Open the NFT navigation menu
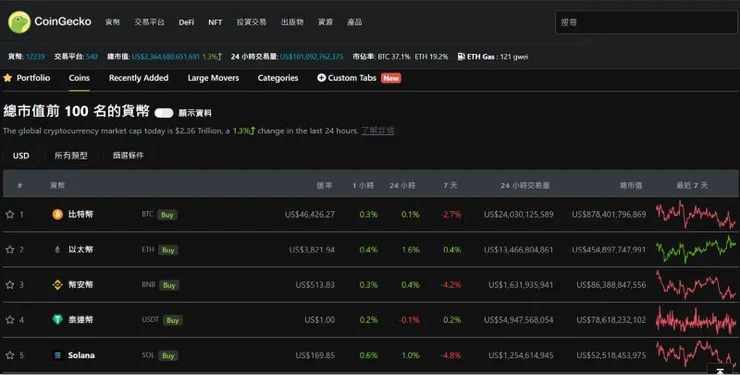Screen dimensions: 740x375 (x=215, y=22)
